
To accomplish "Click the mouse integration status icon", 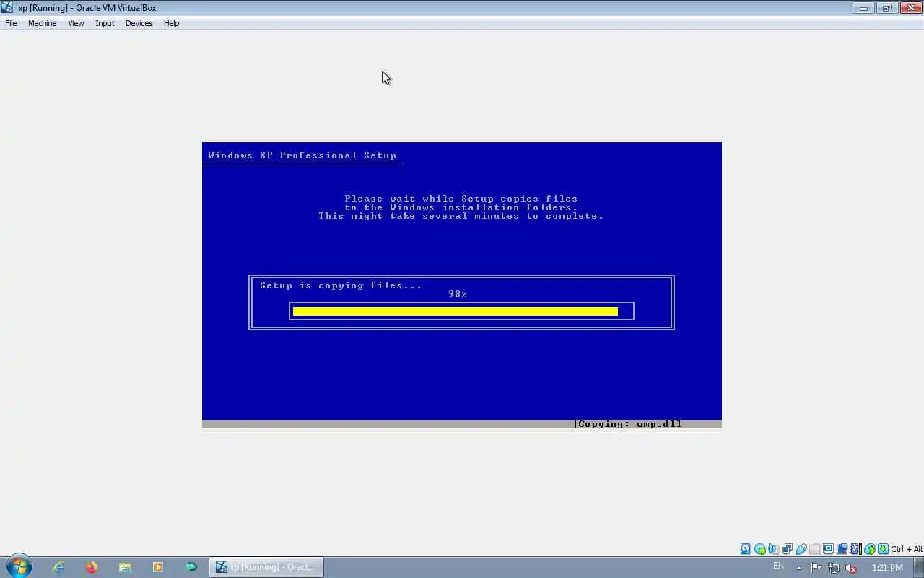I will [870, 549].
